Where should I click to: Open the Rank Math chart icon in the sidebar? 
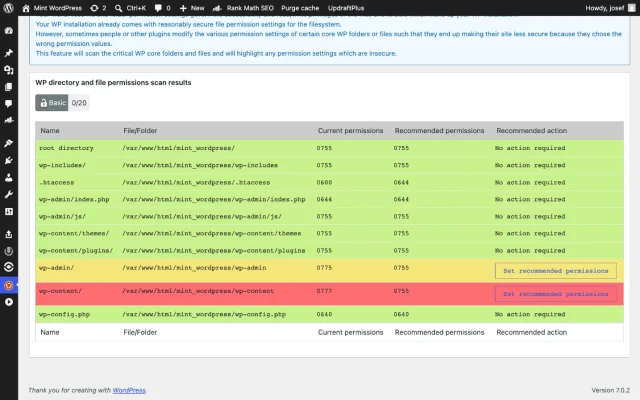(9, 120)
